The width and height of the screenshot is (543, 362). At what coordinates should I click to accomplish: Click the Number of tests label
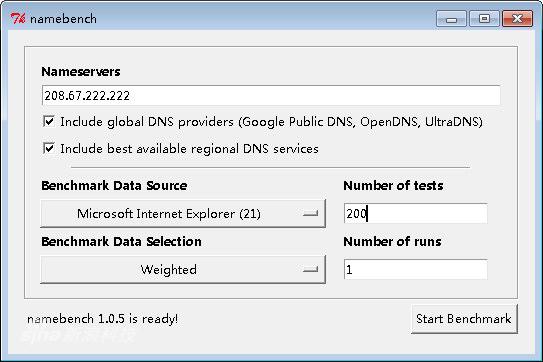pos(393,186)
